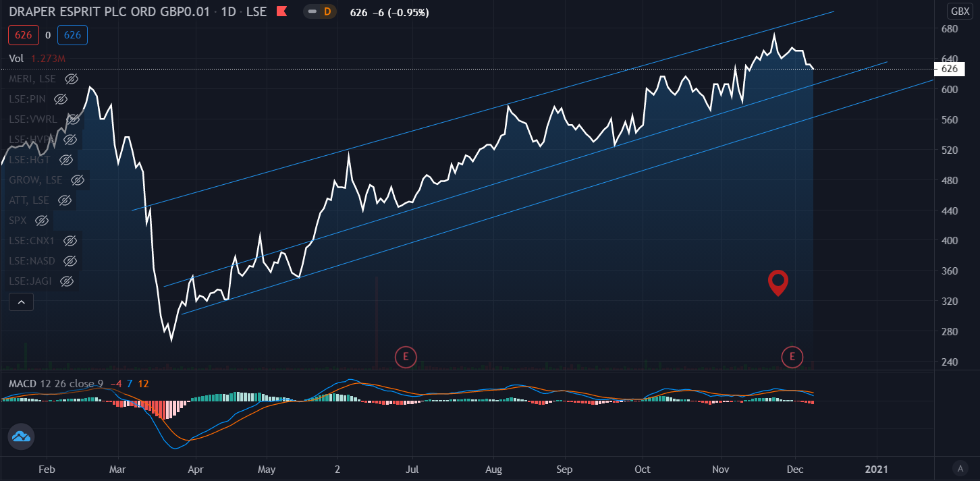Show LSE:HGT series using its eye icon

[x=65, y=160]
